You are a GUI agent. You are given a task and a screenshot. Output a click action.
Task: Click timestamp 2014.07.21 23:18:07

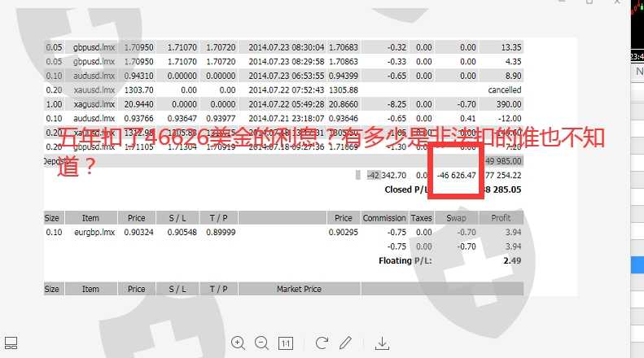(287, 118)
